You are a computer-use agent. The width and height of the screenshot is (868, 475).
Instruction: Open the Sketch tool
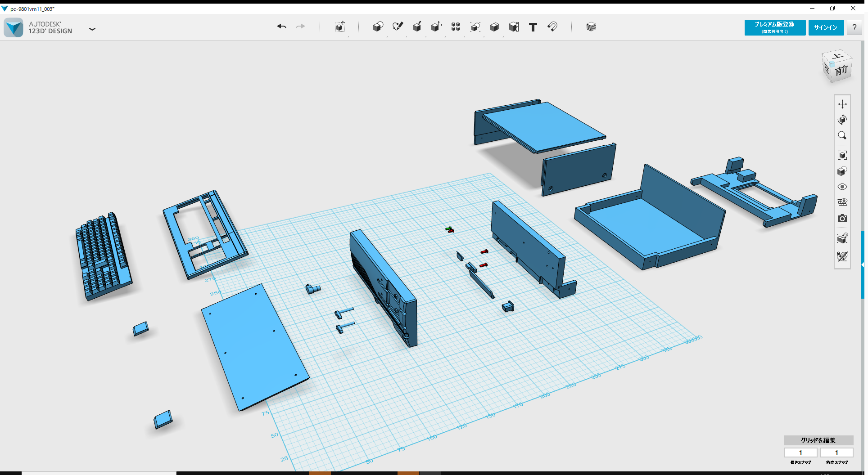tap(398, 27)
